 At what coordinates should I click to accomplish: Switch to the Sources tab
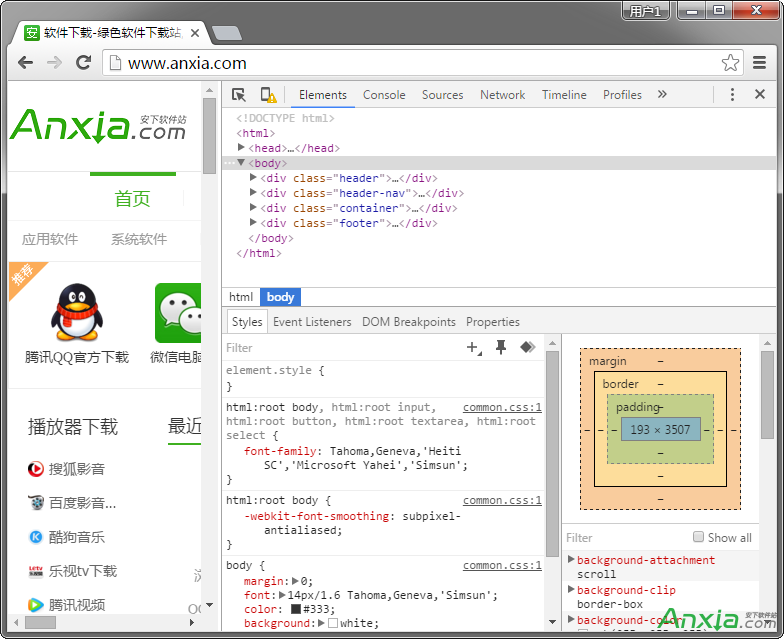tap(442, 94)
